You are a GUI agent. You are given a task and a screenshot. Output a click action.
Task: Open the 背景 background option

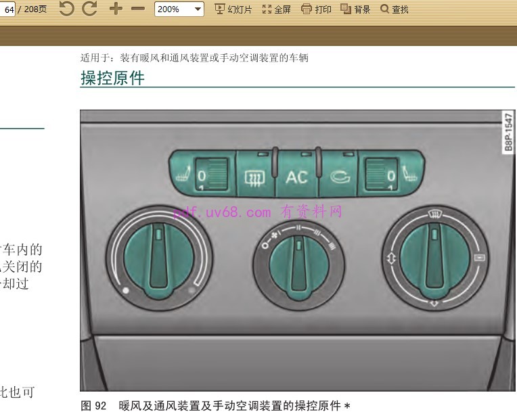point(355,9)
